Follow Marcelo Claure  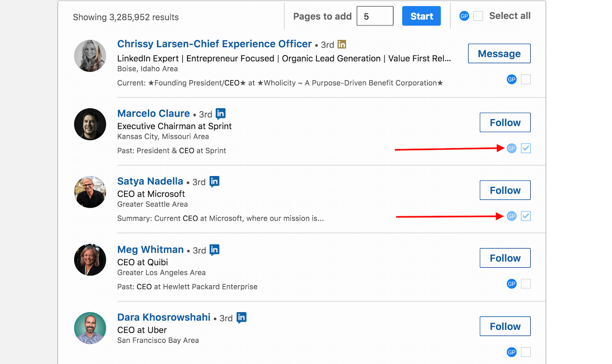pos(505,123)
